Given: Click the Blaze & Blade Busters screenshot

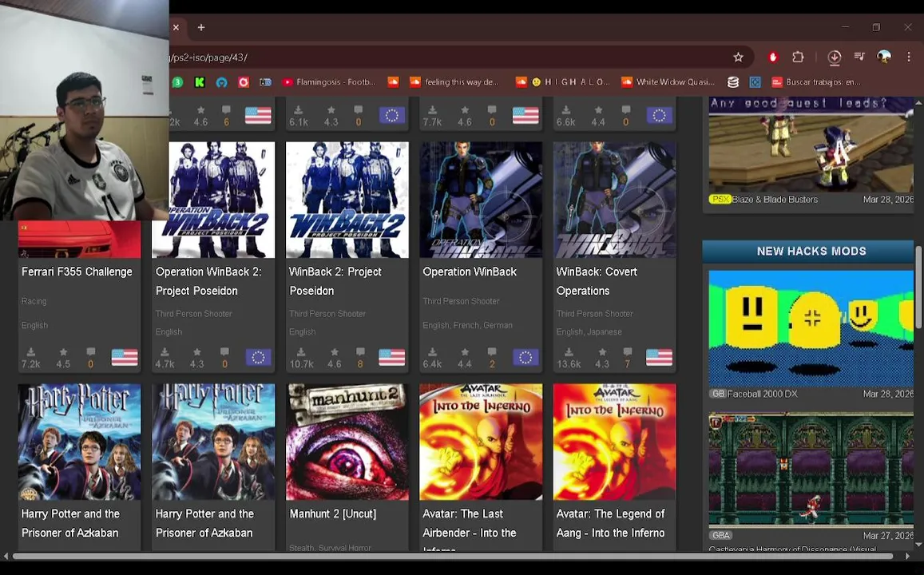Looking at the screenshot, I should coord(811,145).
